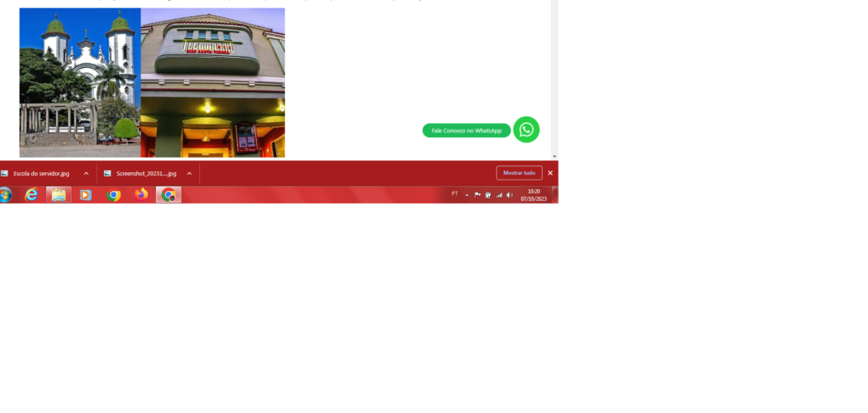Click the network signal tray icon
Screen dimensions: 868x413
498,195
